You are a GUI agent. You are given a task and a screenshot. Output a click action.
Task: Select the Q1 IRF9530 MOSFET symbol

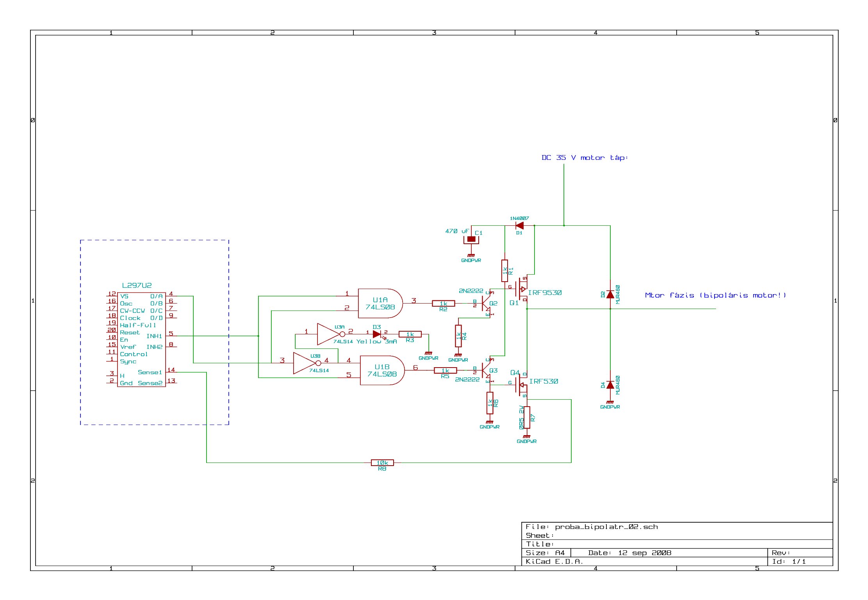coord(522,289)
